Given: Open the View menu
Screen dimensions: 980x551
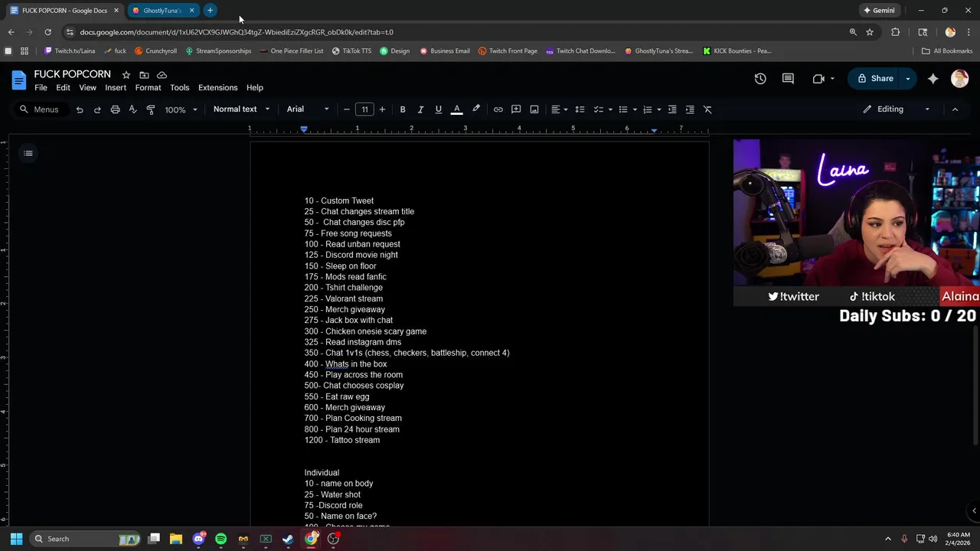Looking at the screenshot, I should (x=87, y=88).
